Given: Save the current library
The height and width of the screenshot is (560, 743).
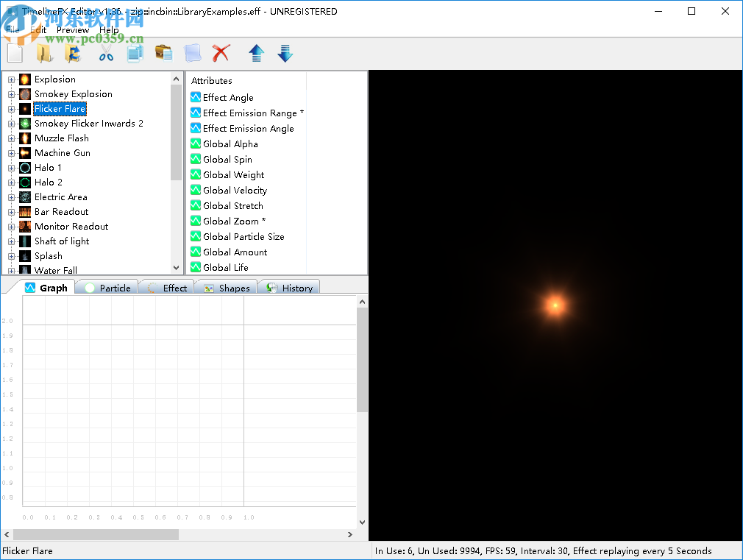Looking at the screenshot, I should coord(73,53).
